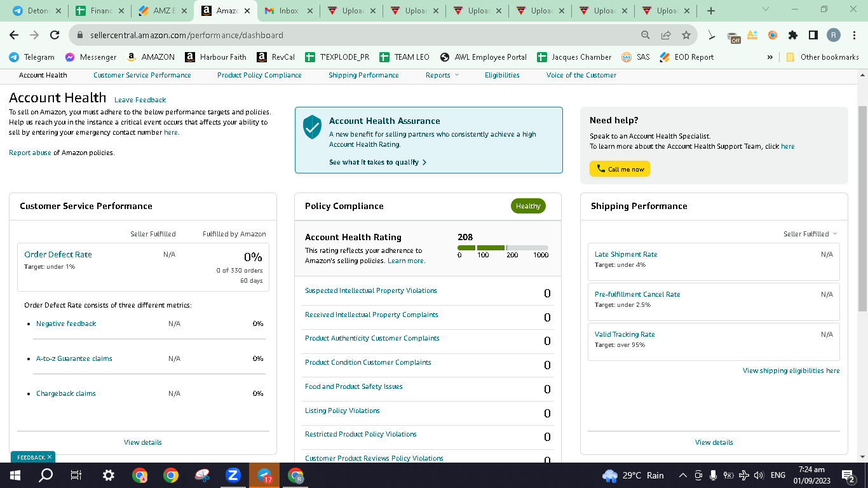Open the tab search chevron in Chrome
Screen dimensions: 868x488
click(x=765, y=10)
